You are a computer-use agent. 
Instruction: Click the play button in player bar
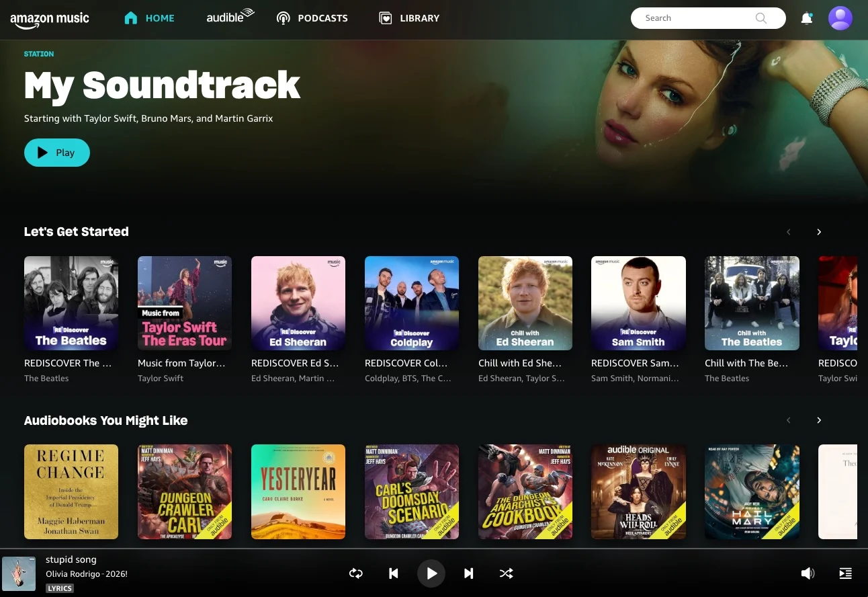point(431,573)
